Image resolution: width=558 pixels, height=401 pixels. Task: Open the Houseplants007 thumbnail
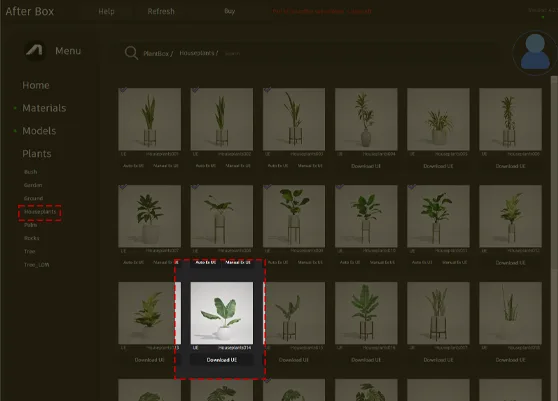[149, 216]
